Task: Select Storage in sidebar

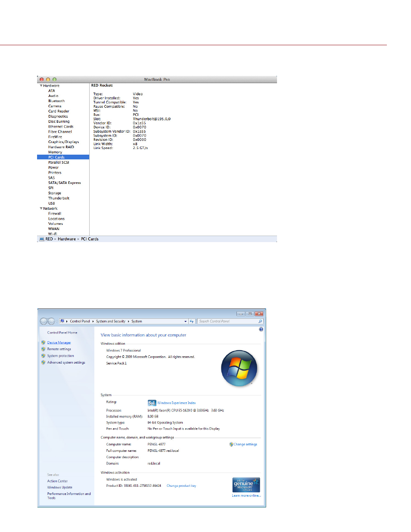Action: coord(55,193)
